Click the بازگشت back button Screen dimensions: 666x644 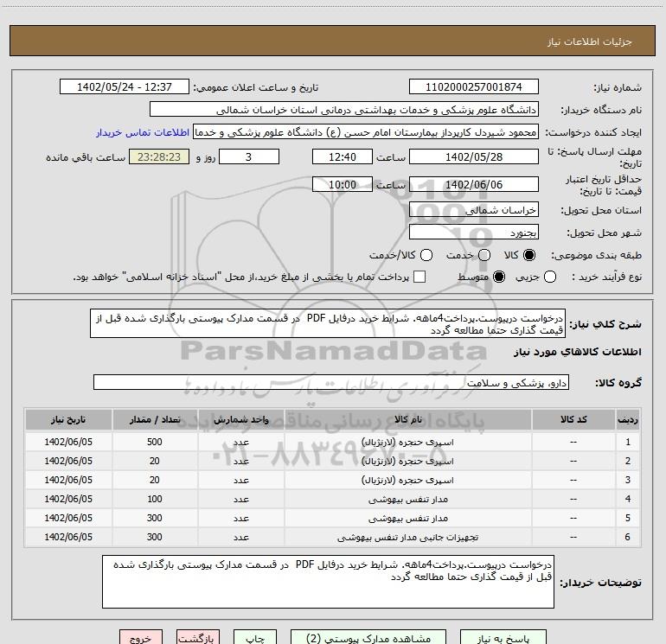[196, 638]
